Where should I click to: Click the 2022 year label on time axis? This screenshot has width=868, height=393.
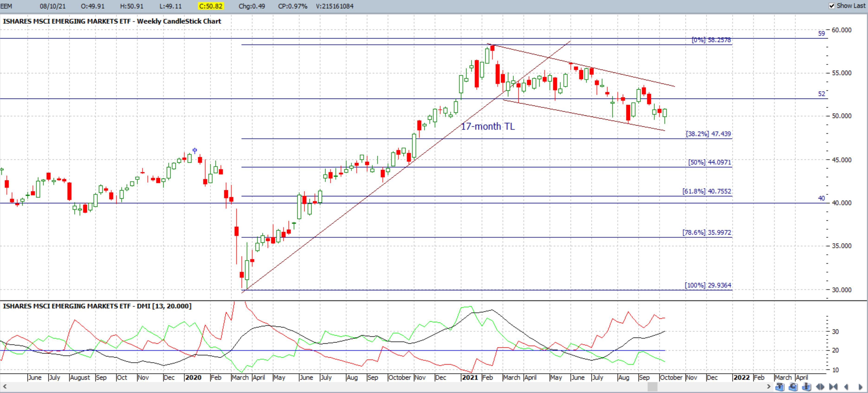[742, 377]
